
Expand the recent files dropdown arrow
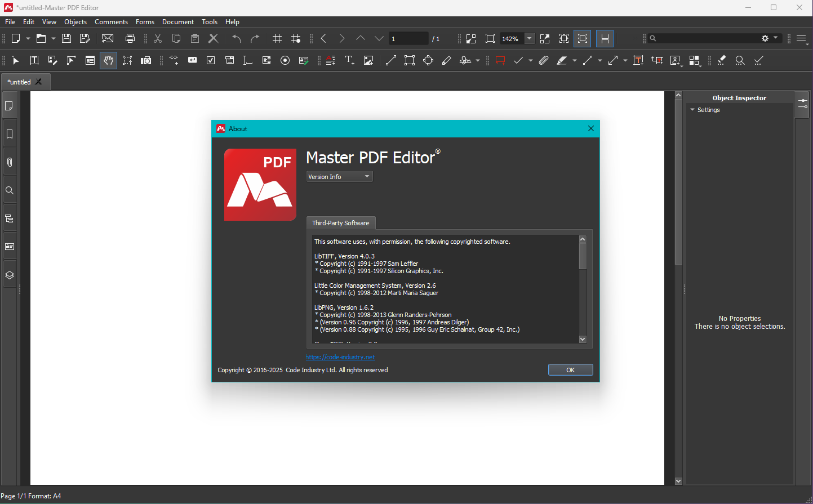tap(54, 38)
